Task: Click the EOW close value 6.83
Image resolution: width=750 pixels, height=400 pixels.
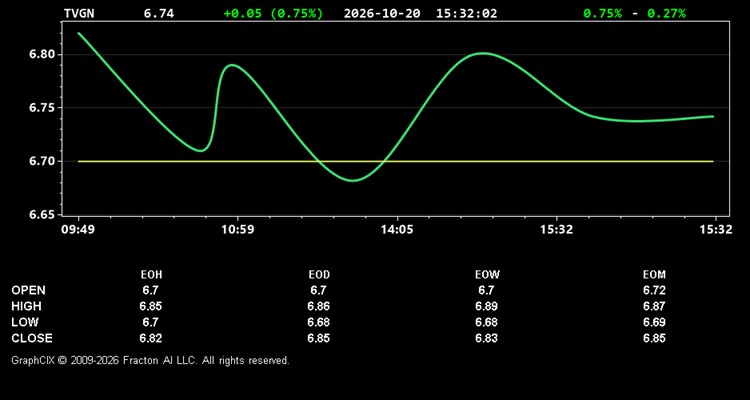Action: pyautogui.click(x=487, y=338)
